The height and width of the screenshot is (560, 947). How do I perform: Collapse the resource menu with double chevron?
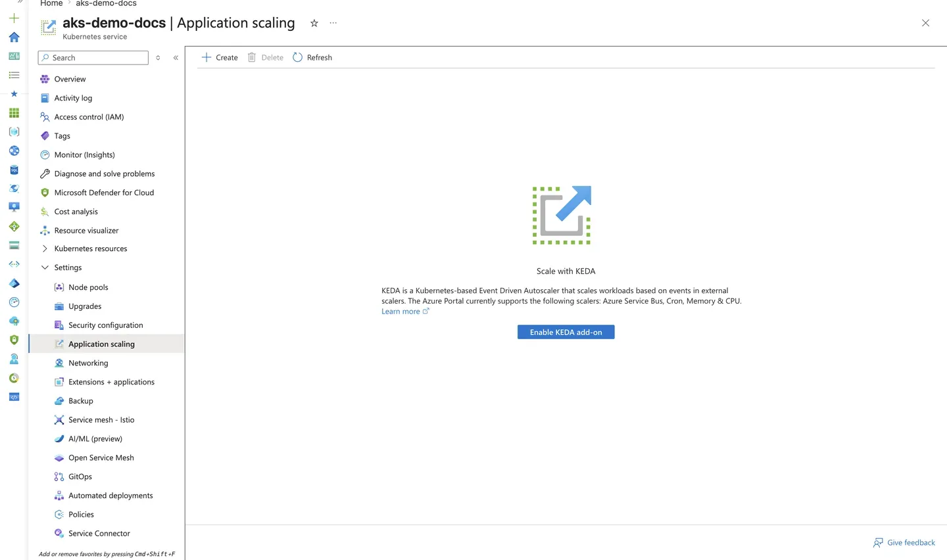[x=176, y=58]
